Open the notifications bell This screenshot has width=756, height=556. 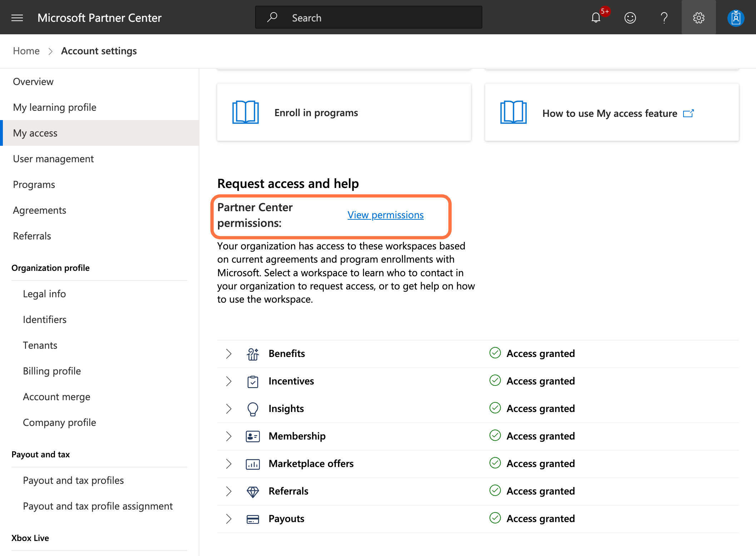(596, 18)
